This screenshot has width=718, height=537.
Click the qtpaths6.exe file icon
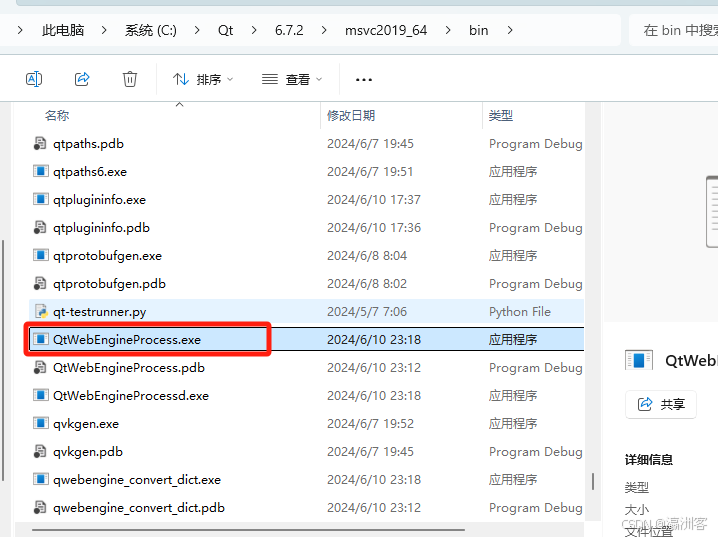pyautogui.click(x=40, y=172)
